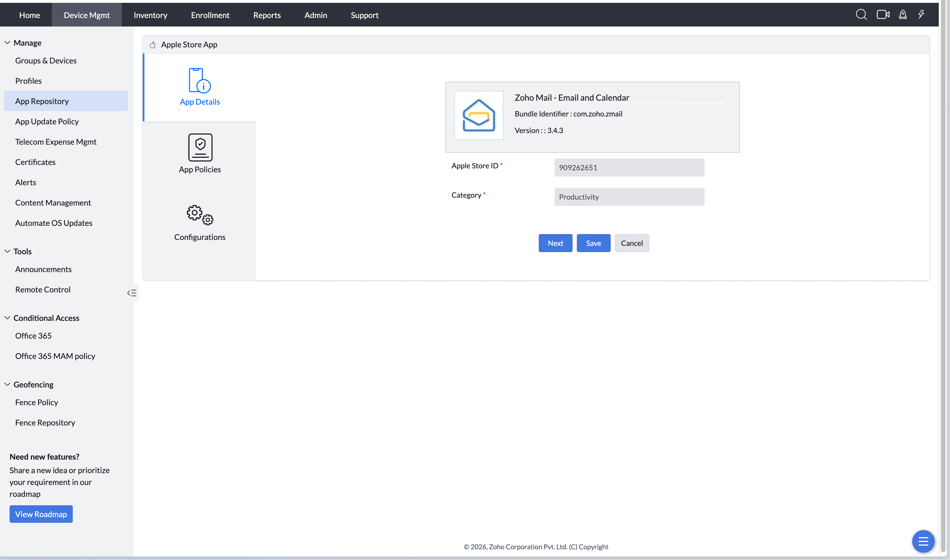Select the App Details phone icon
This screenshot has width=950, height=560.
tap(200, 80)
